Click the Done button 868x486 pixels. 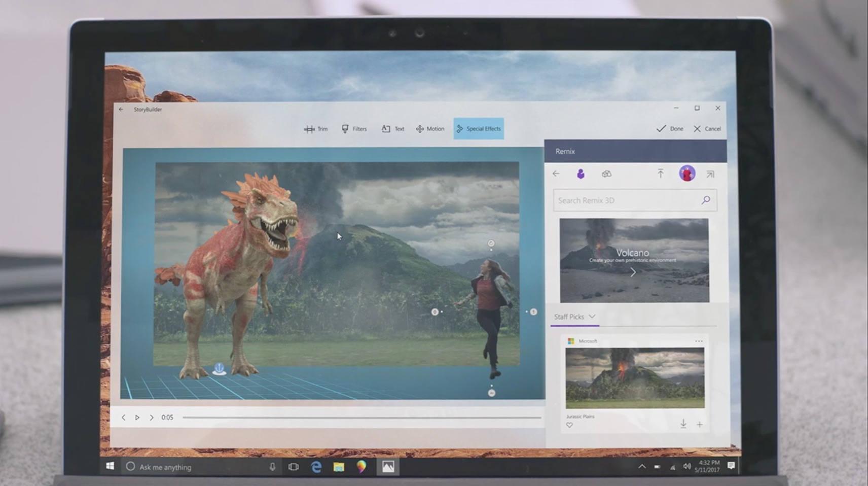pos(670,129)
